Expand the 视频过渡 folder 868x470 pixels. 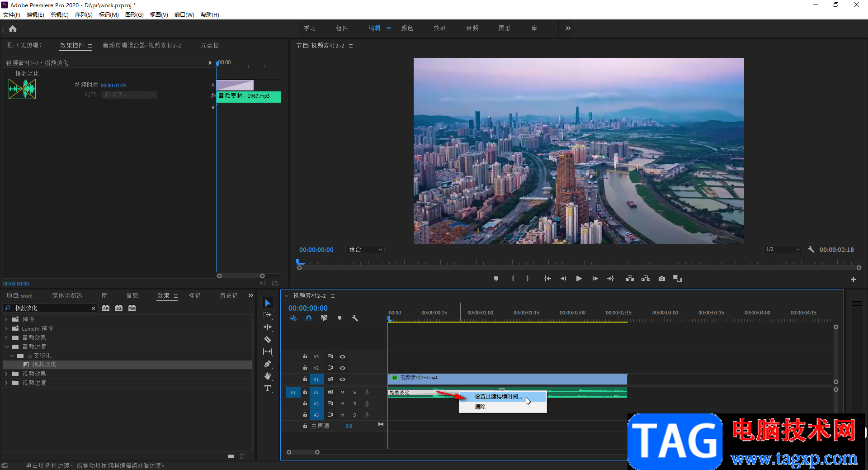pyautogui.click(x=6, y=383)
